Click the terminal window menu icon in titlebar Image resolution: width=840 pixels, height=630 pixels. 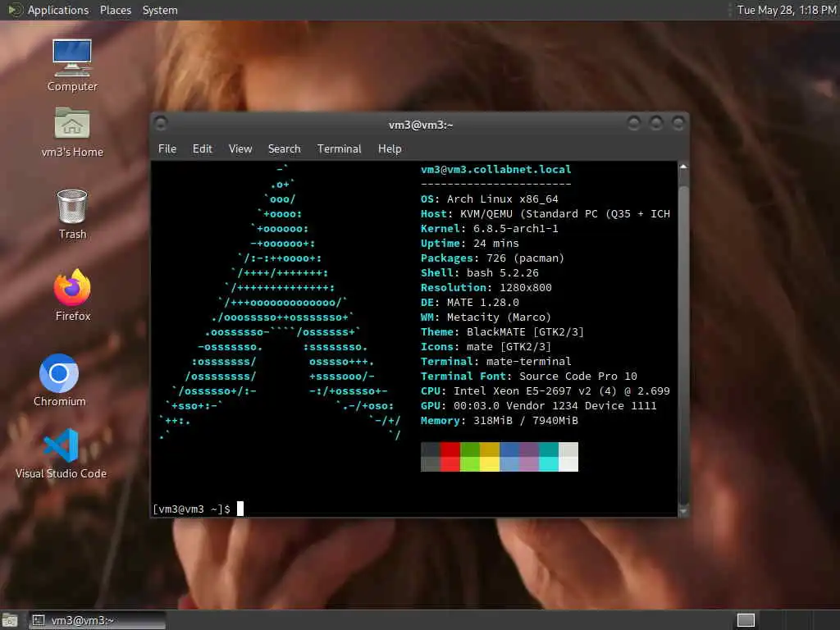click(160, 124)
